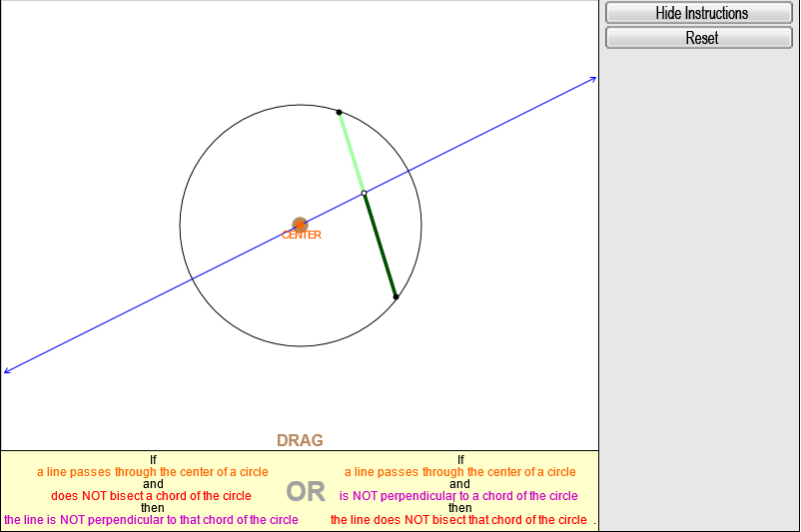Click the dark green chord segment

pyautogui.click(x=381, y=246)
